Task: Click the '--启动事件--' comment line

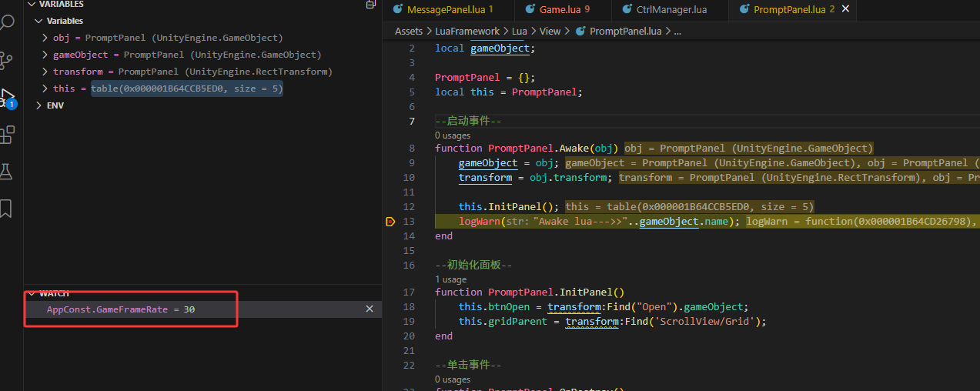Action: click(468, 121)
